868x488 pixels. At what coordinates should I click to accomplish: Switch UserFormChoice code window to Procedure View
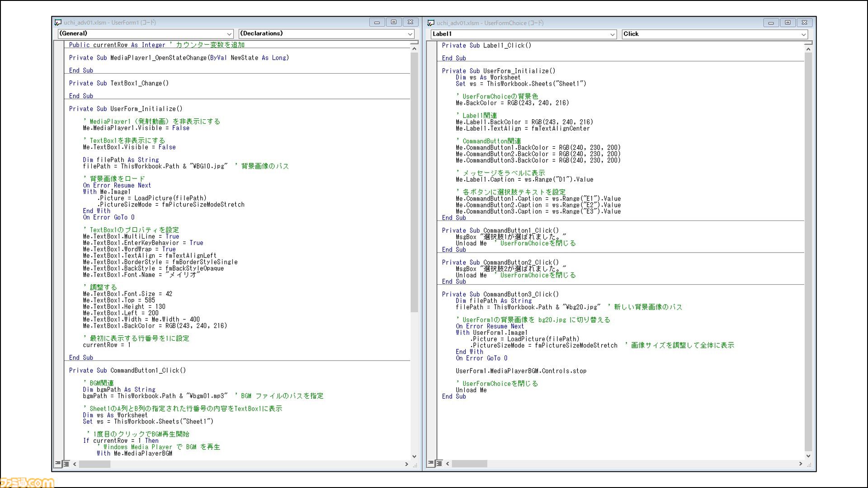(x=431, y=463)
